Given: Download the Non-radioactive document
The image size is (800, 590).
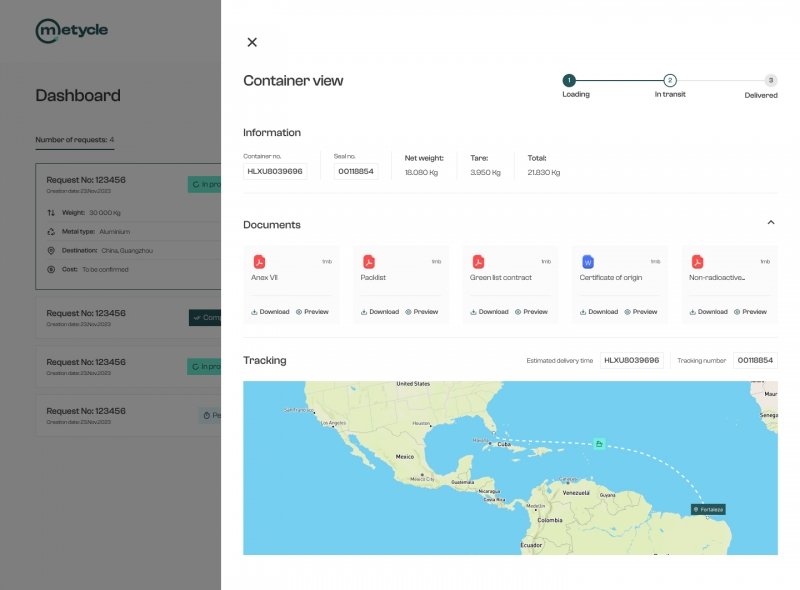Looking at the screenshot, I should coord(708,312).
